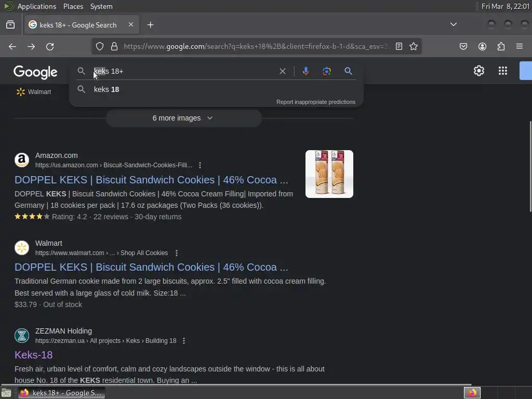Click the Google logo
Screen dimensions: 532x399
click(36, 72)
